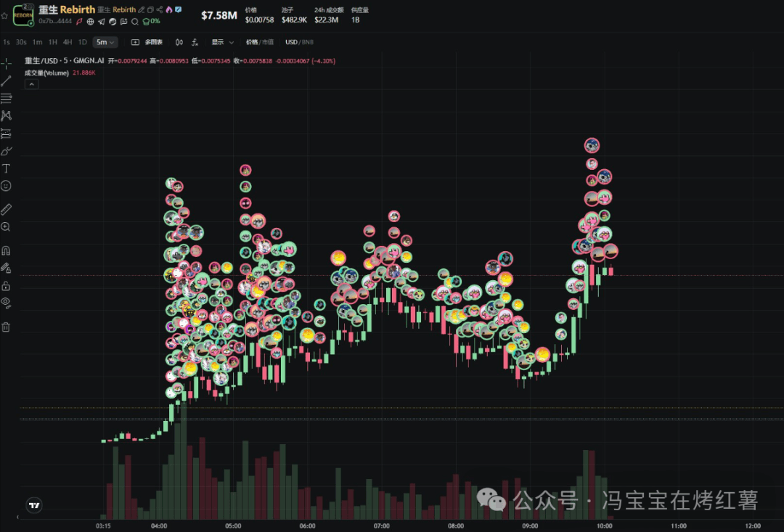
Task: Click the 价格/市值 price-marketcap switch
Action: point(260,42)
